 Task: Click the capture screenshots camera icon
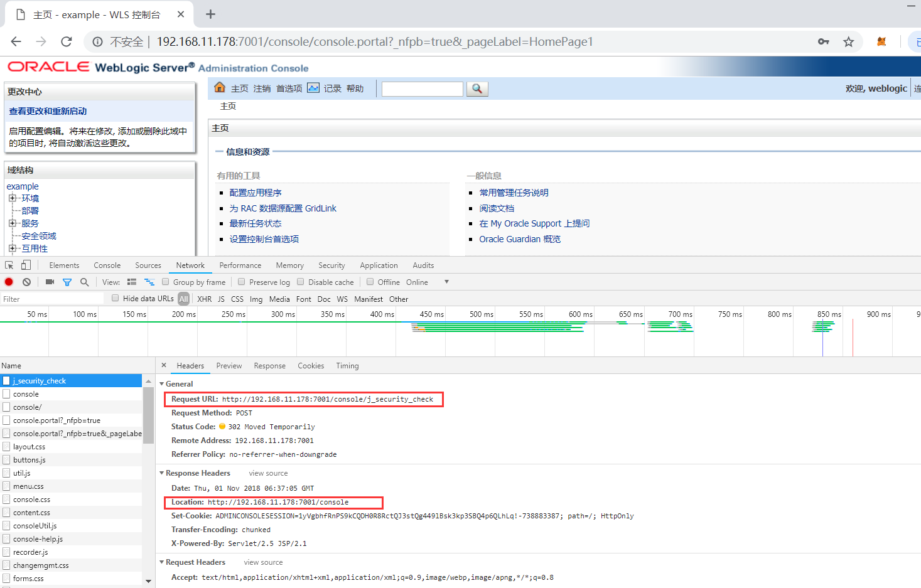point(50,282)
